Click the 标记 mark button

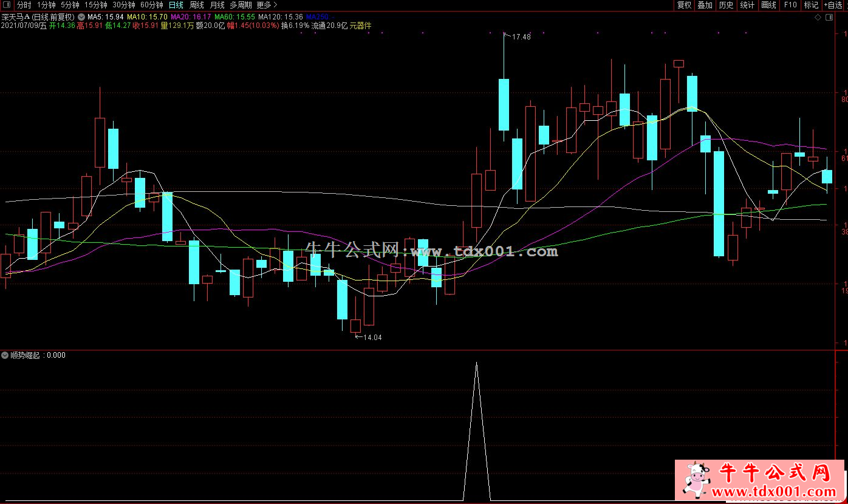pos(811,5)
